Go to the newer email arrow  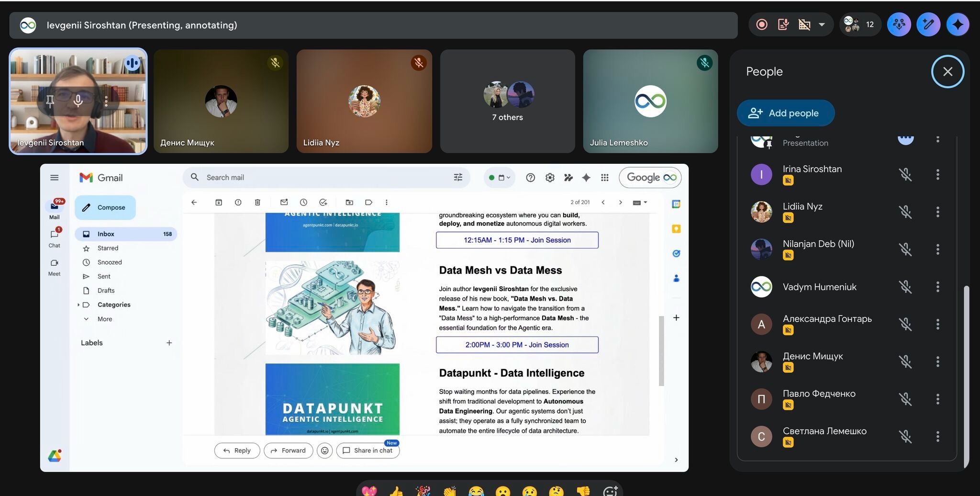tap(603, 203)
